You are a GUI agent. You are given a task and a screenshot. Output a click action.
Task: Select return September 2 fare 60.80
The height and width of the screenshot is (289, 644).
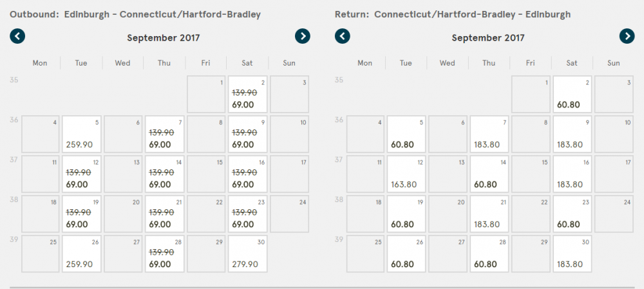click(573, 94)
